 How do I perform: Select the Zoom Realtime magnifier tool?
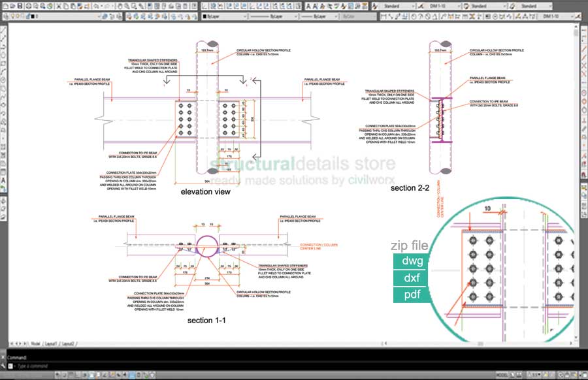(x=127, y=6)
